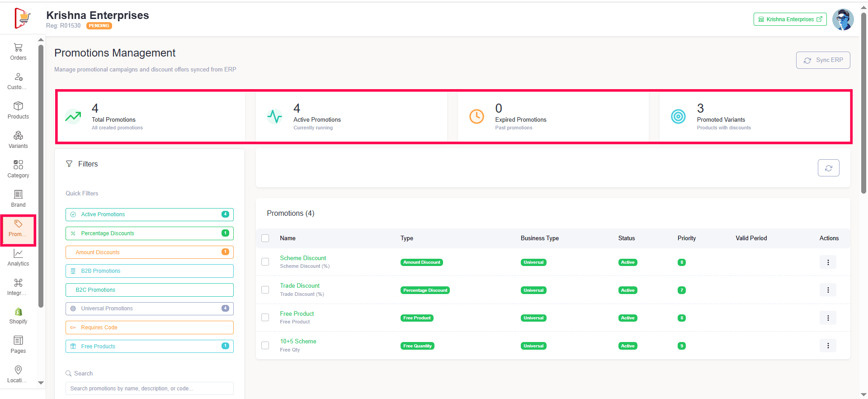
Task: Open Analytics chart icon in sidebar
Action: tap(18, 253)
